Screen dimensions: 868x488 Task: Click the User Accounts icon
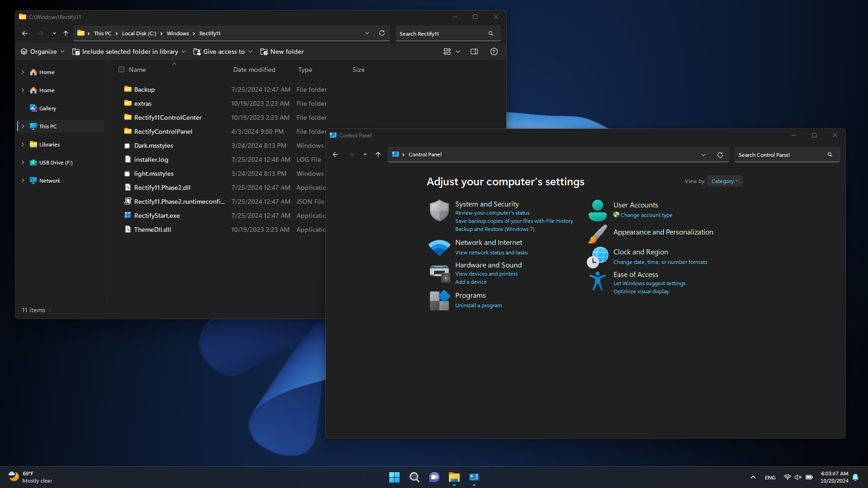pos(597,209)
